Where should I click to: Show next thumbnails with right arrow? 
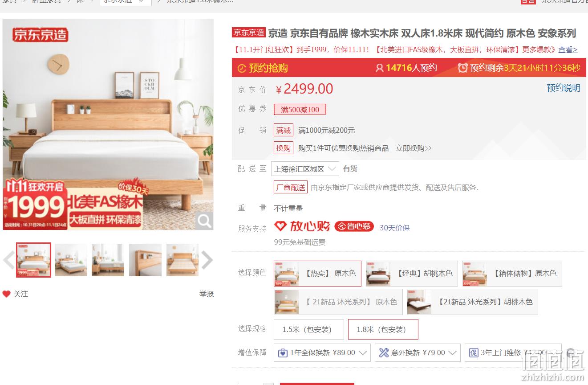coord(207,260)
